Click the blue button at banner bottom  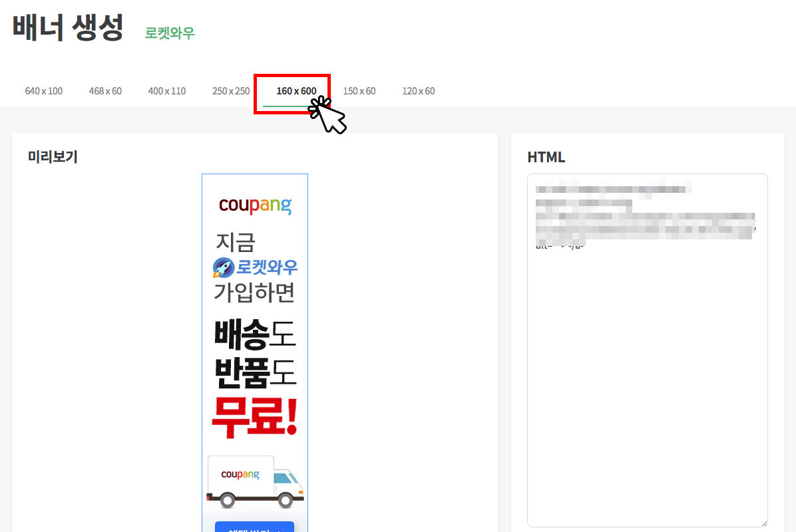254,527
